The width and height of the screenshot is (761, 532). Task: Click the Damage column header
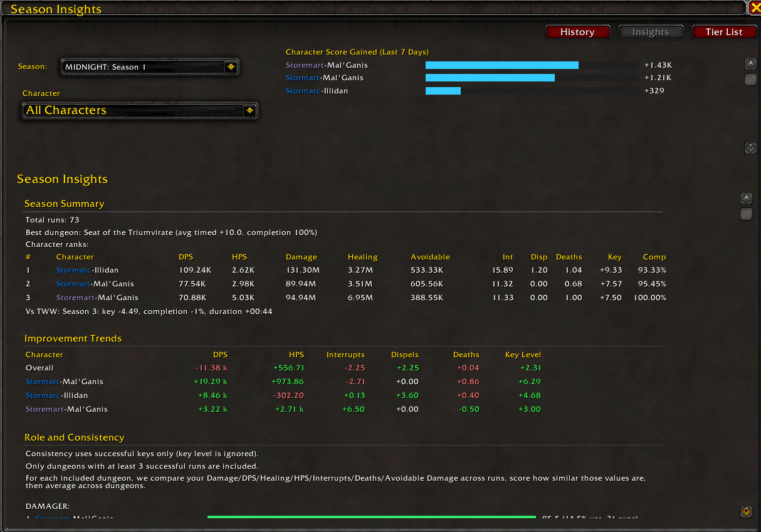[x=302, y=257]
